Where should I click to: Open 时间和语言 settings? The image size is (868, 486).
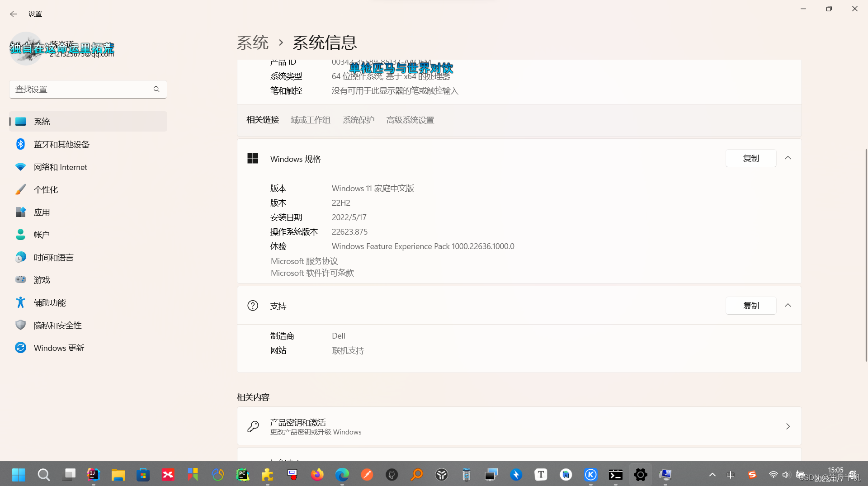click(88, 257)
